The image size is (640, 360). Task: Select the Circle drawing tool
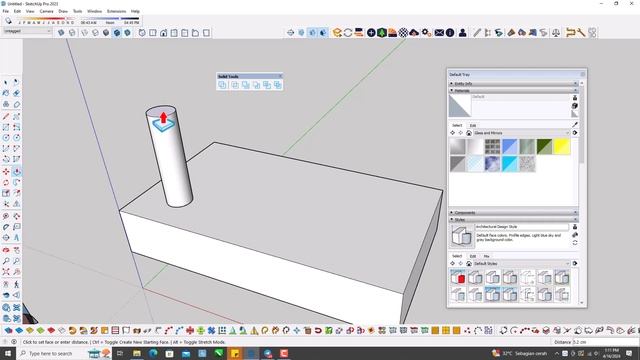[x=6, y=138]
